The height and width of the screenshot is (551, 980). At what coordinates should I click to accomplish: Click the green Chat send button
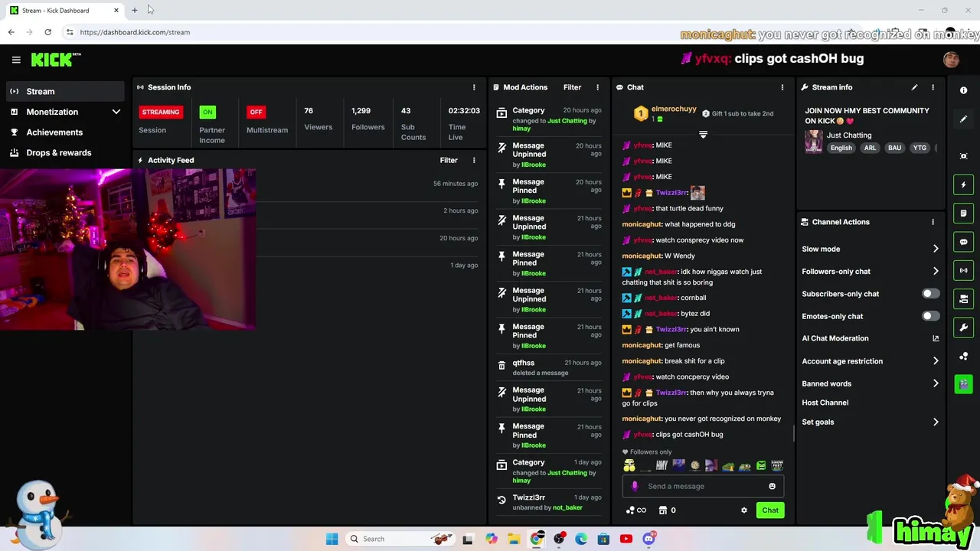point(770,510)
